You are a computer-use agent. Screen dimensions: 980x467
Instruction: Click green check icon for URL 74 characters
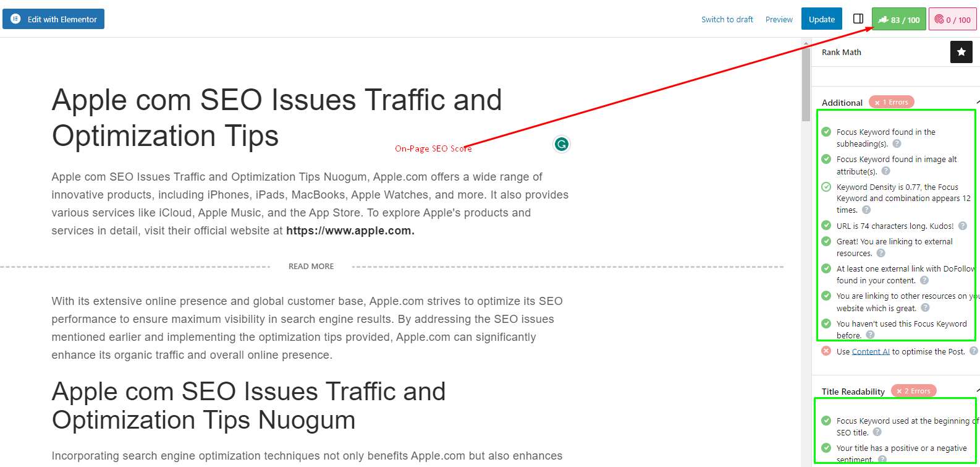point(826,225)
